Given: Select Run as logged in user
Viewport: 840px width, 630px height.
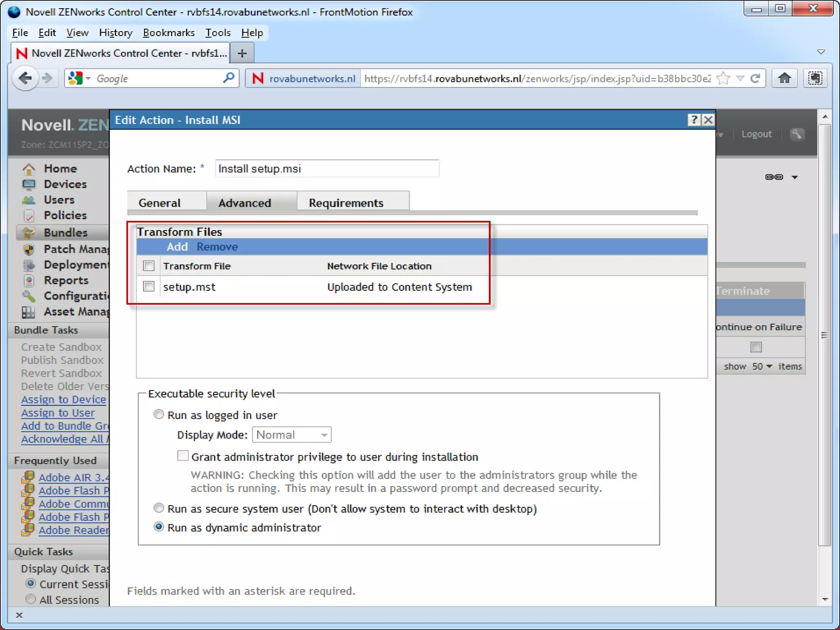Looking at the screenshot, I should click(159, 414).
